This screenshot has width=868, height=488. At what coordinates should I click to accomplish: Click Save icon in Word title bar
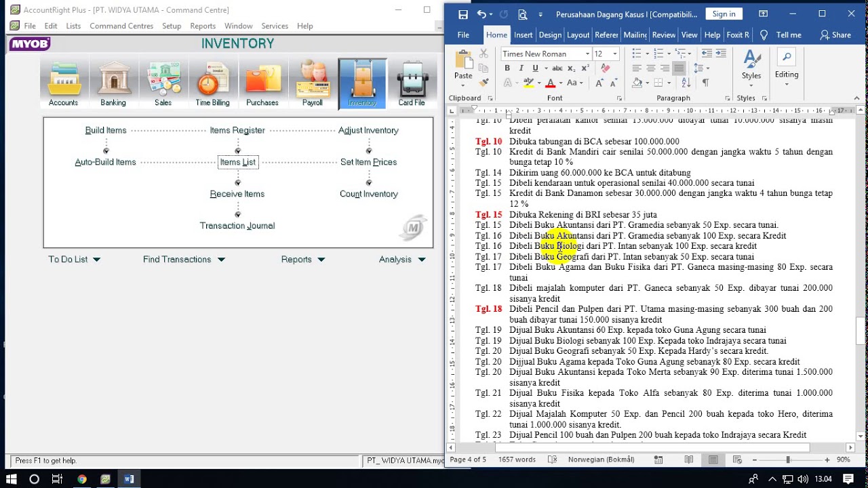(463, 14)
